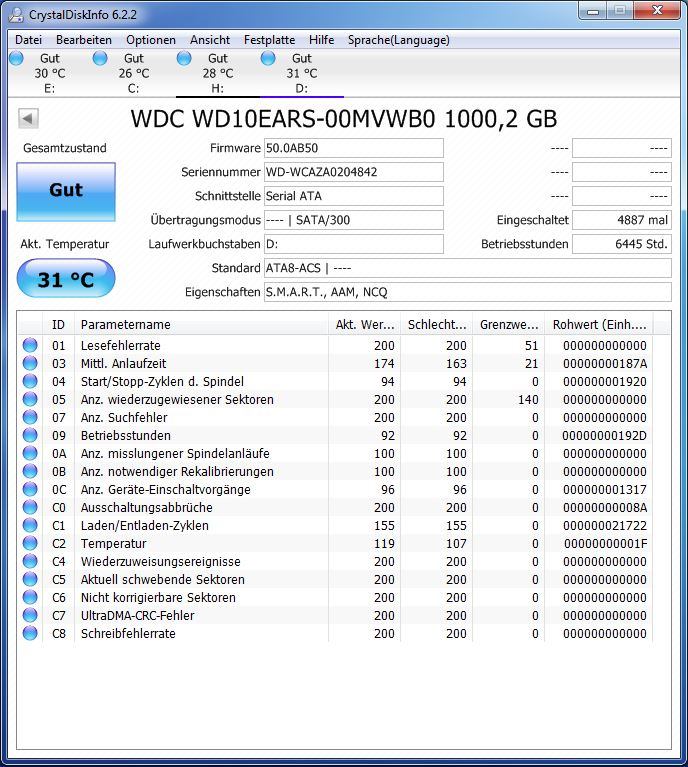Click the Grenzwe... column header
The image size is (688, 767).
508,324
